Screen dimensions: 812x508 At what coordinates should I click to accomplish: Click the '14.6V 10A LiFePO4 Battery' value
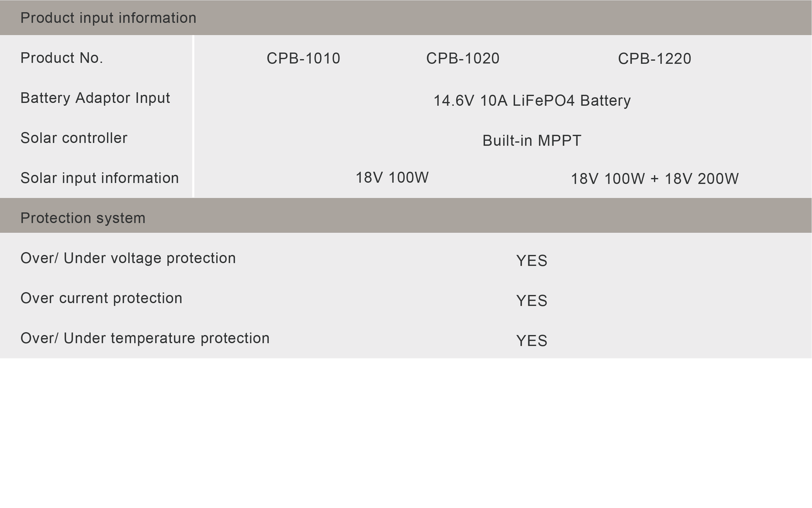(x=532, y=100)
